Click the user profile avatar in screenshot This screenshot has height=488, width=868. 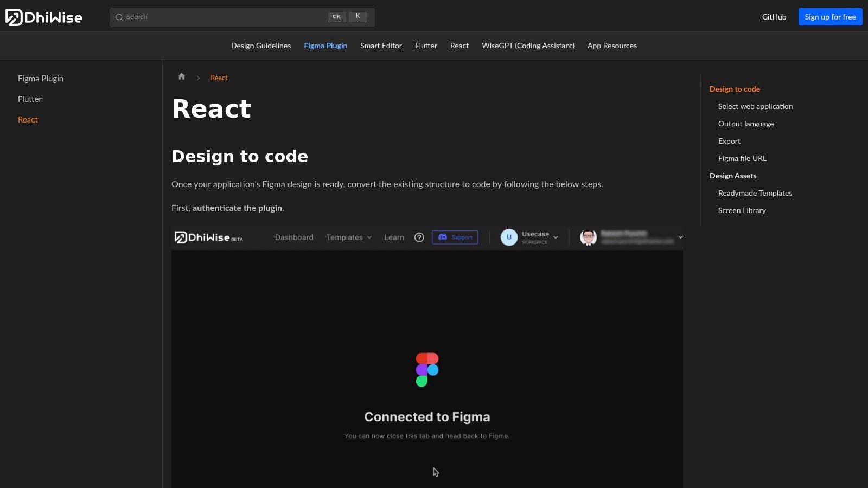tap(589, 237)
